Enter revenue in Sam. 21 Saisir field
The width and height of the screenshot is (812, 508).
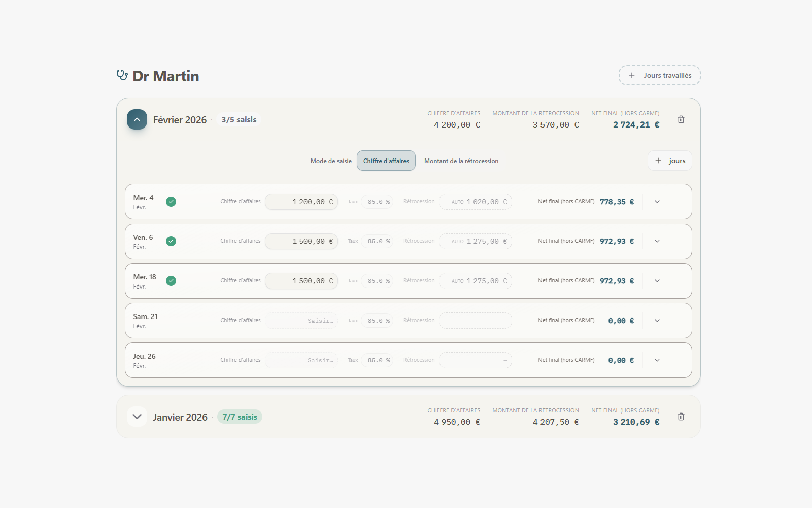pyautogui.click(x=301, y=321)
